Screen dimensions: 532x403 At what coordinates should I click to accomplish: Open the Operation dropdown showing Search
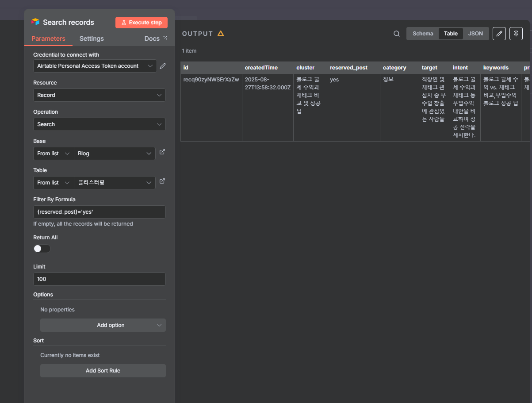[99, 124]
